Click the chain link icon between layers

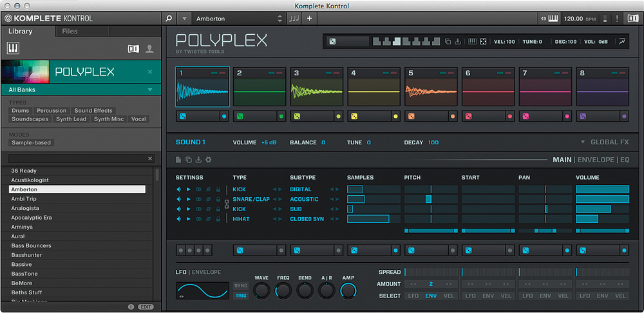click(x=226, y=204)
